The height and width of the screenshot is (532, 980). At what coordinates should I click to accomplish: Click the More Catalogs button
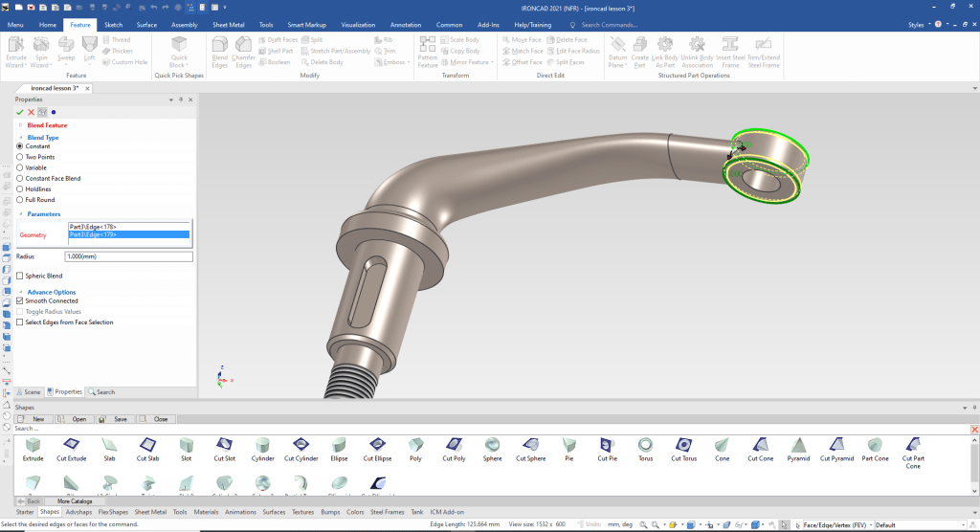(x=74, y=500)
